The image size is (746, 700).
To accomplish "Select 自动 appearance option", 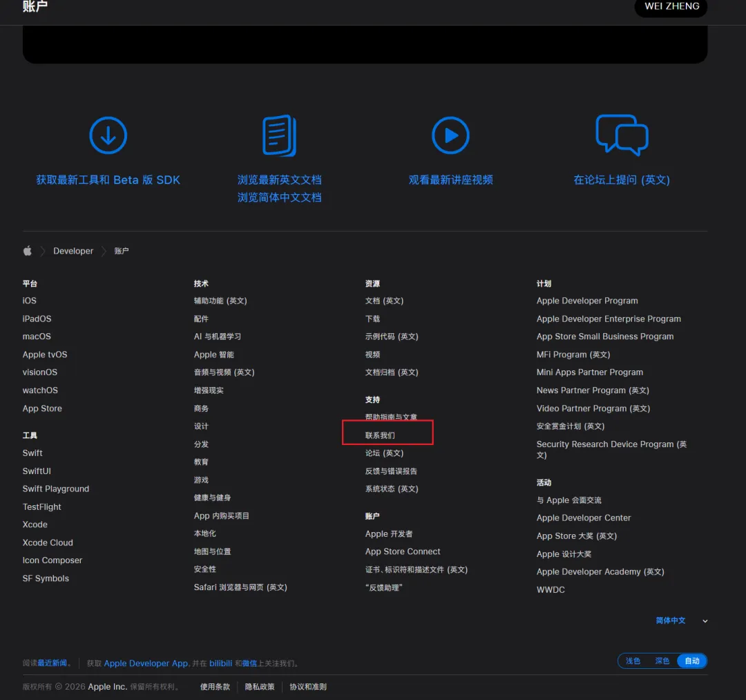I will (x=691, y=661).
